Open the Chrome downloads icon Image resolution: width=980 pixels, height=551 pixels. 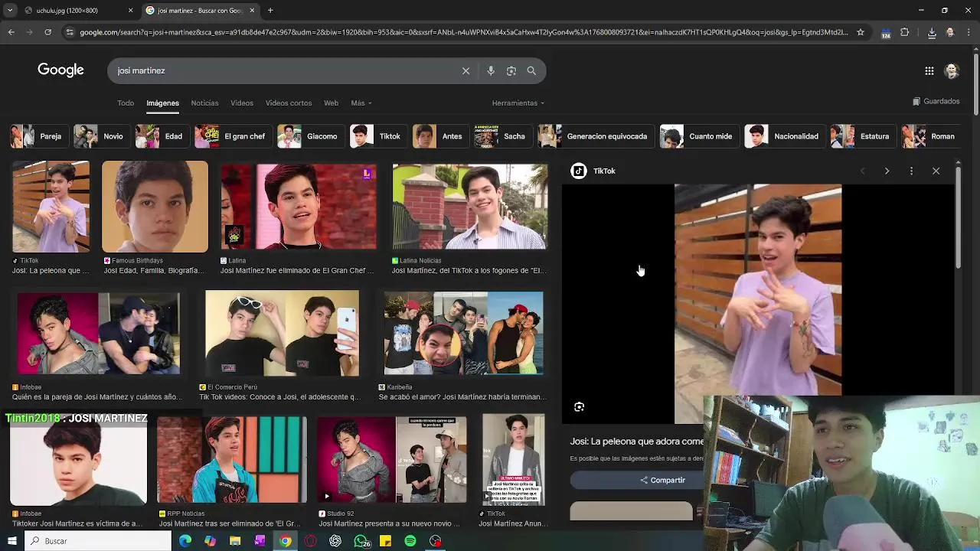click(932, 33)
